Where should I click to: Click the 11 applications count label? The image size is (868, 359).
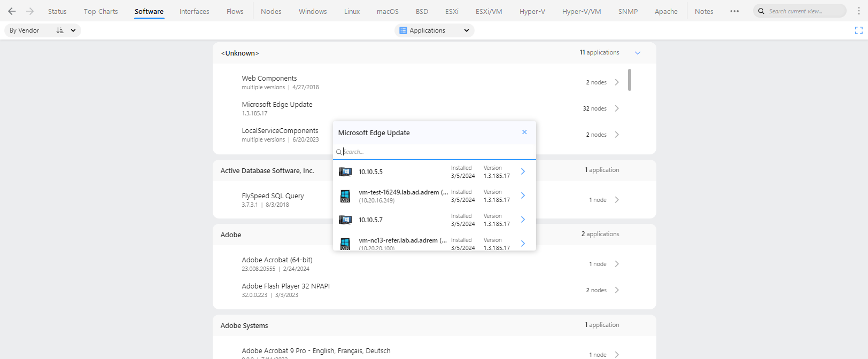pyautogui.click(x=600, y=52)
